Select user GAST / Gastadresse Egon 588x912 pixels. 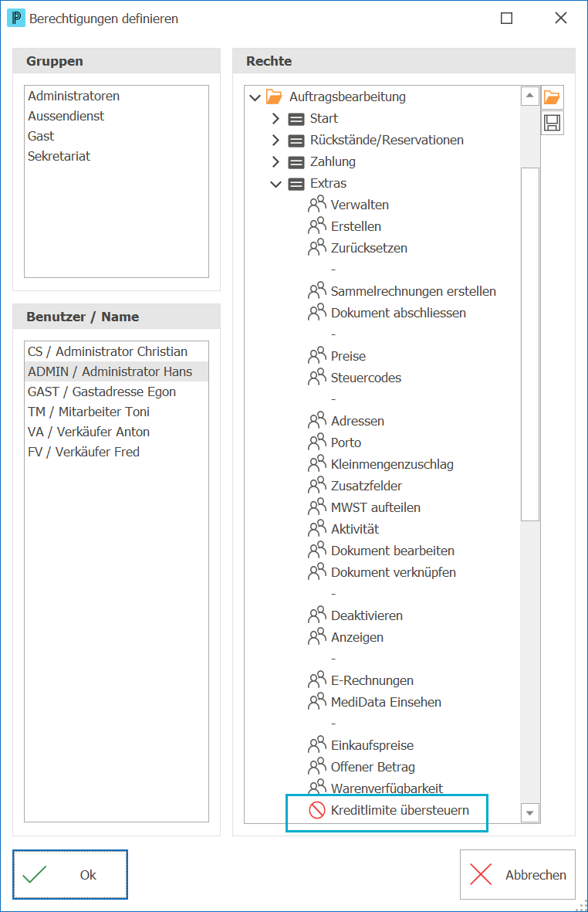(x=117, y=392)
